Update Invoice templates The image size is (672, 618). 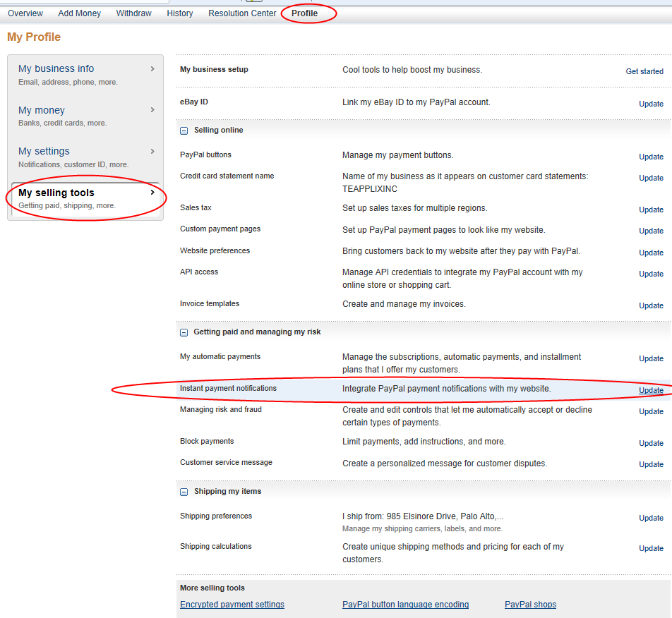651,305
